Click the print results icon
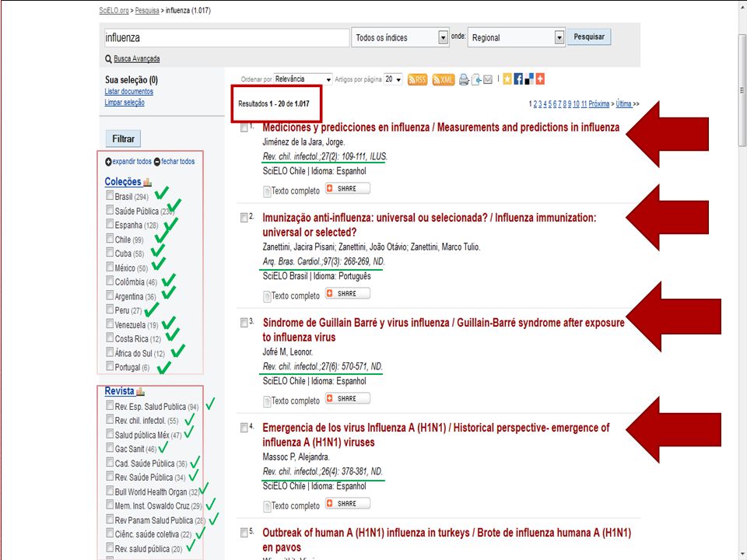The height and width of the screenshot is (560, 747). tap(464, 80)
